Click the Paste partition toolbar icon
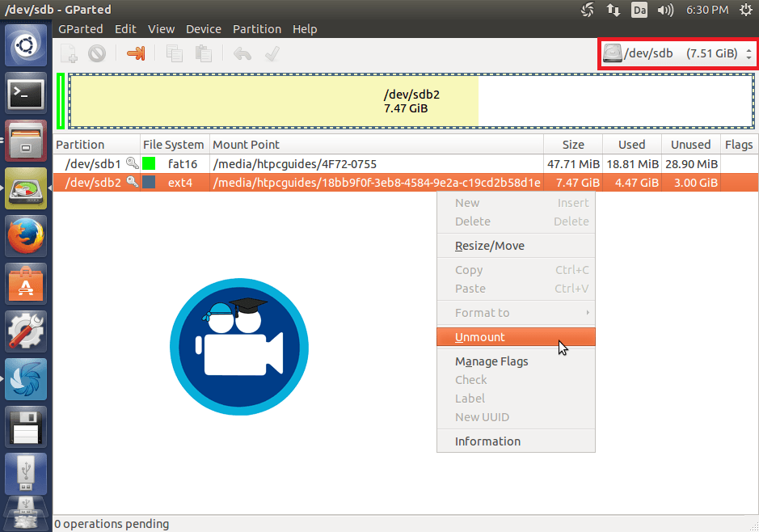759x532 pixels. point(203,53)
